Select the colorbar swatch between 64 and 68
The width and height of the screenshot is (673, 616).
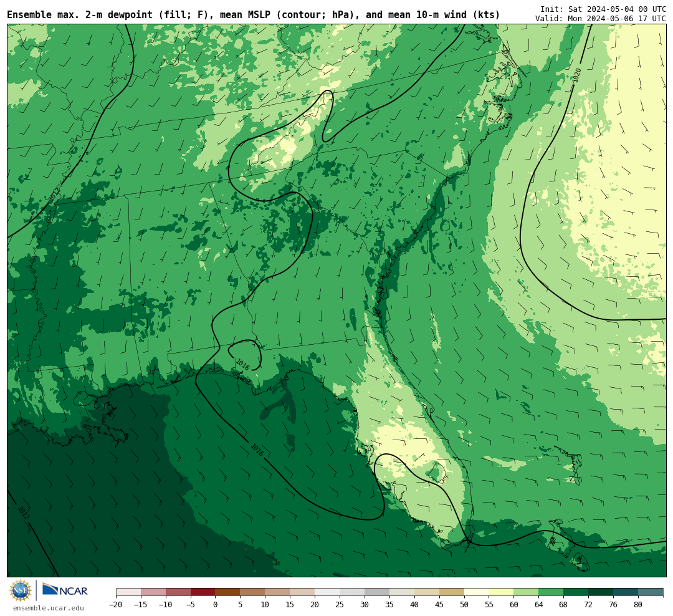[551, 592]
